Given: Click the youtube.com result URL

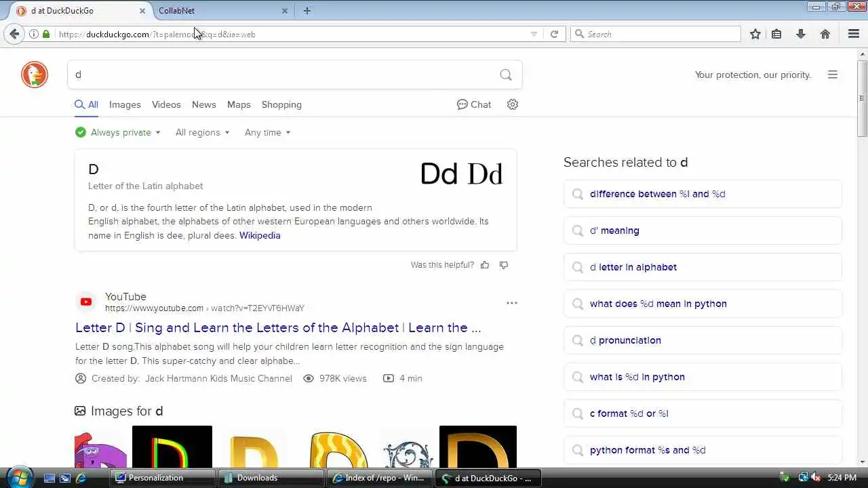Looking at the screenshot, I should 204,308.
